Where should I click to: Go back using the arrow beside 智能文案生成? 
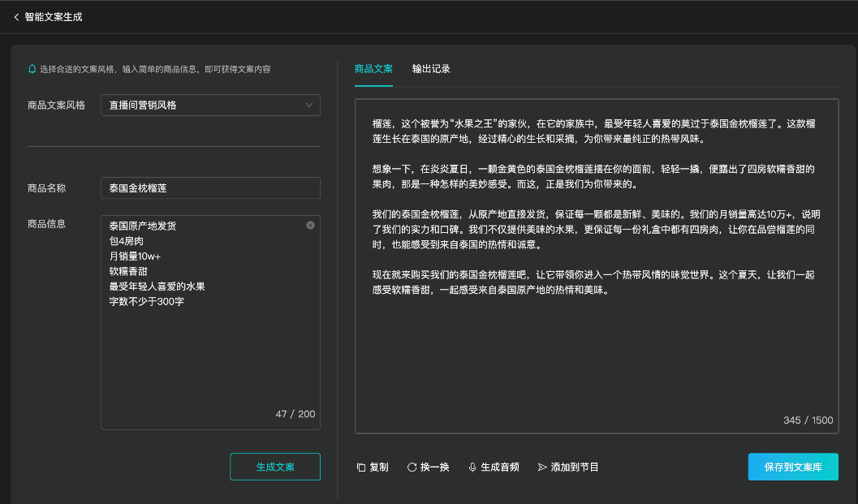(16, 17)
